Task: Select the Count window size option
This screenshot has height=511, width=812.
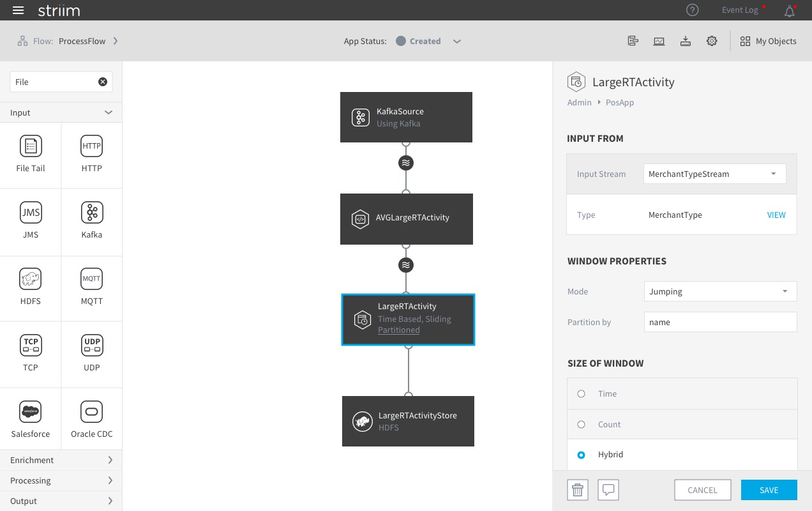Action: tap(682, 424)
